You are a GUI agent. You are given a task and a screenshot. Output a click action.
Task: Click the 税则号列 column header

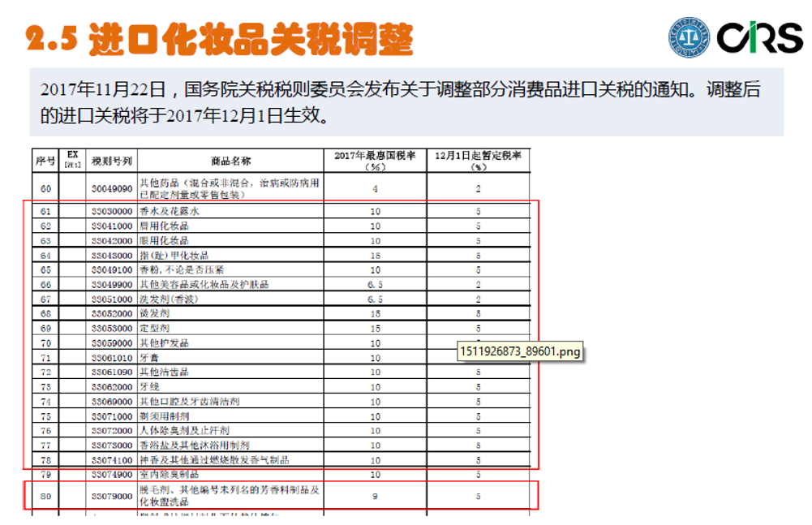pos(110,159)
